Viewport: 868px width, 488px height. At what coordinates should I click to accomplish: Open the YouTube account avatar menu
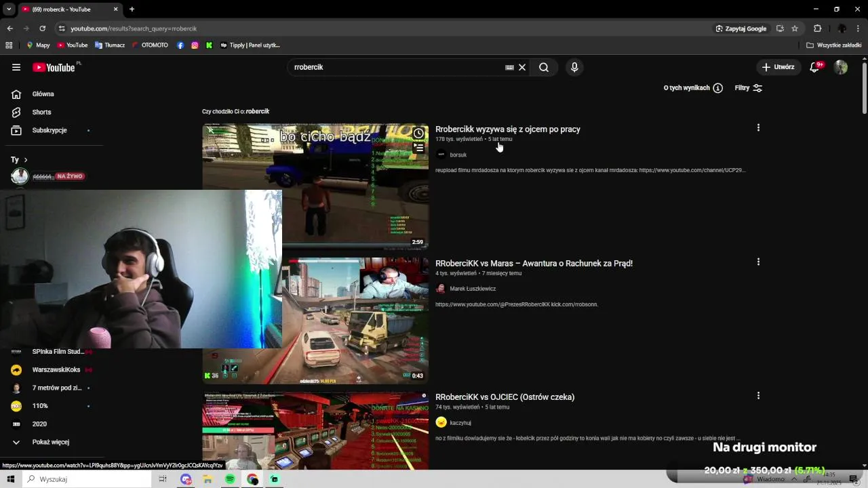click(841, 67)
